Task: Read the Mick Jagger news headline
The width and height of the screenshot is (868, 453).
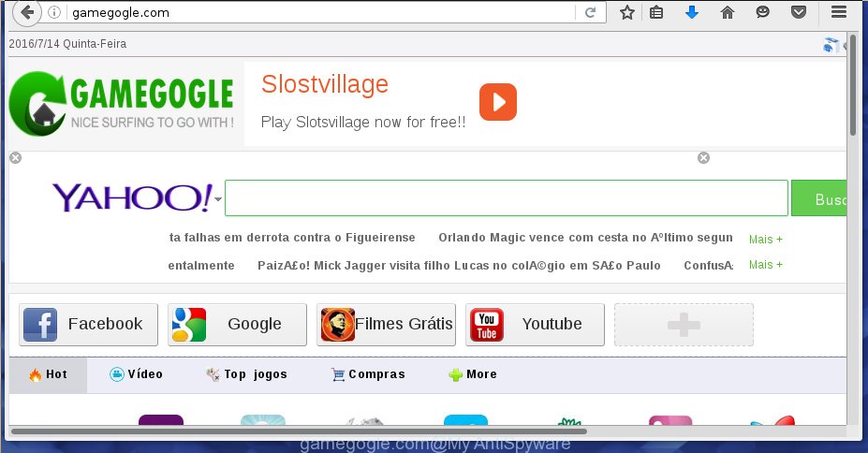Action: (x=459, y=266)
